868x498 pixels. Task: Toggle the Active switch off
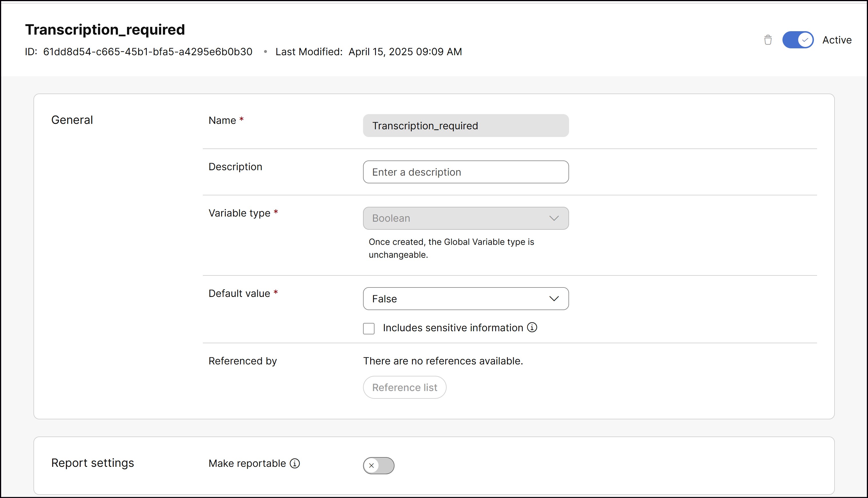[798, 40]
